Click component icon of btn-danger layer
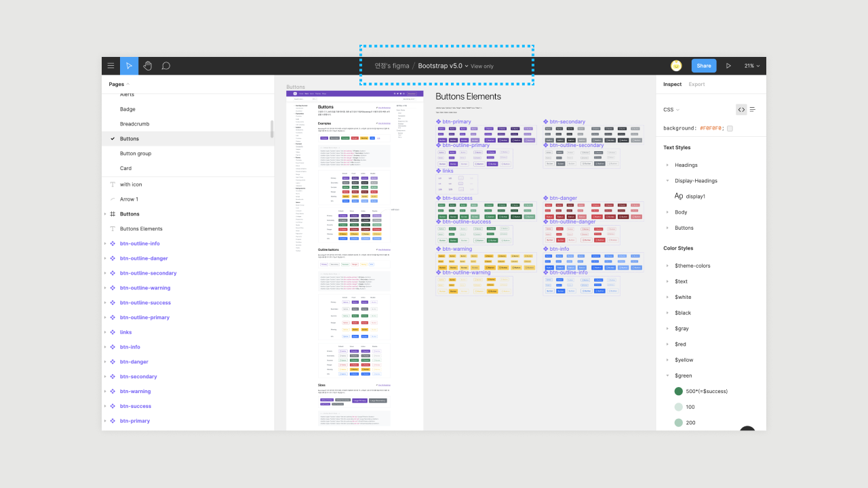 tap(113, 362)
